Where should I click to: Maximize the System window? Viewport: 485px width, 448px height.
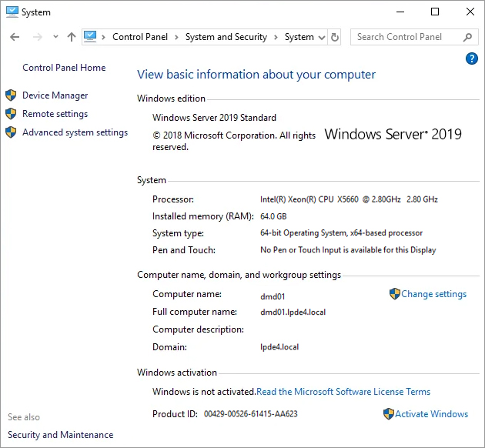(435, 12)
